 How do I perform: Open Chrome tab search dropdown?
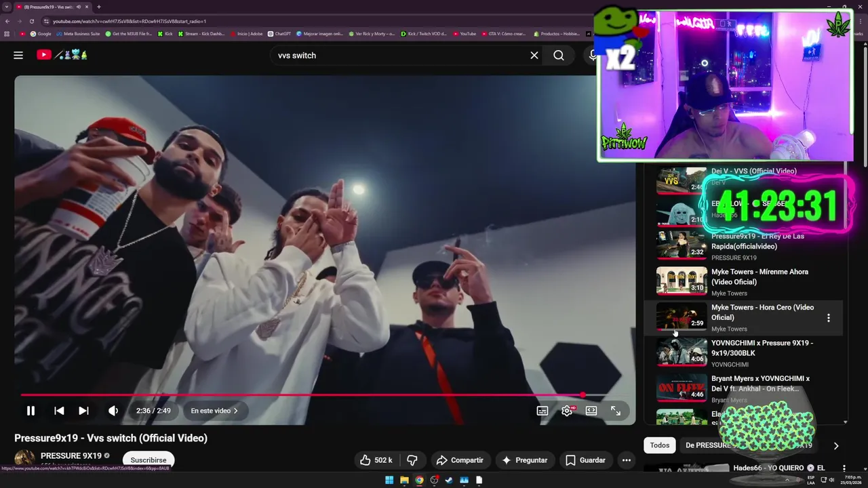(x=6, y=7)
